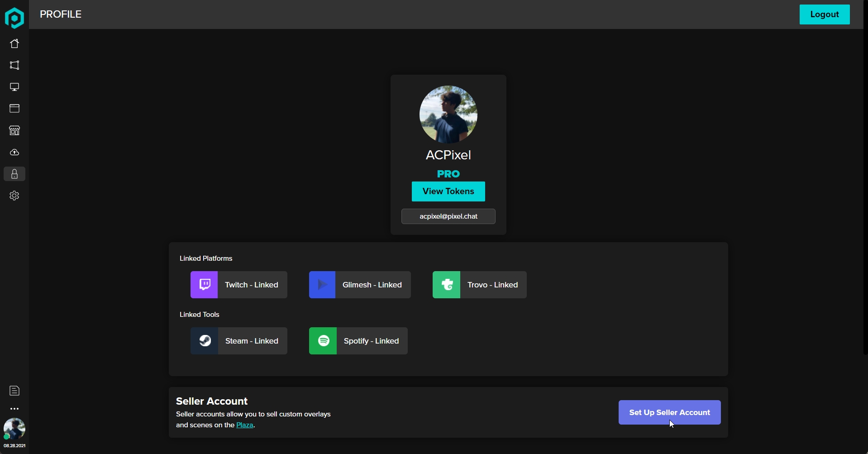The width and height of the screenshot is (868, 454).
Task: Expand the three-dots more menu
Action: click(14, 409)
